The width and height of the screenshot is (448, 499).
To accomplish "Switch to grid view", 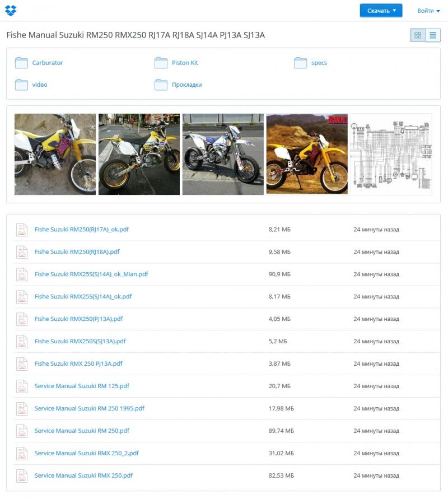I will point(417,35).
